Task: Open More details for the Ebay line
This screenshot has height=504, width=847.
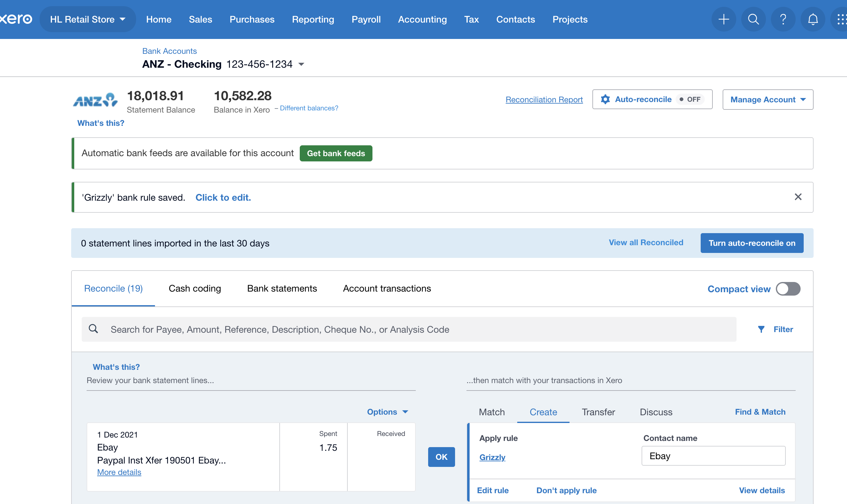Action: click(x=119, y=472)
